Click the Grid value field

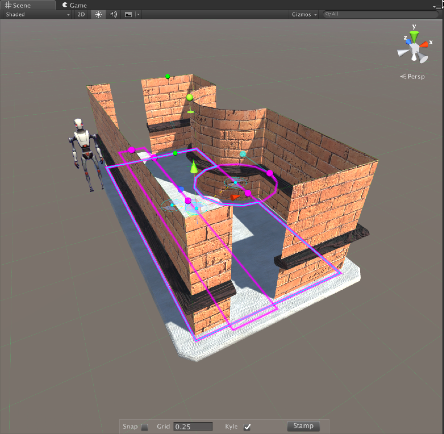[x=193, y=427]
